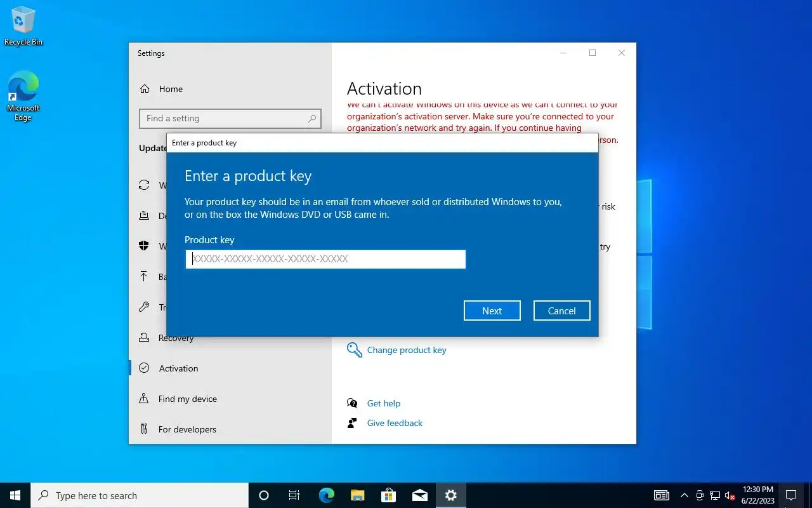Open Task View on the taskbar
This screenshot has height=508, width=812.
point(294,495)
